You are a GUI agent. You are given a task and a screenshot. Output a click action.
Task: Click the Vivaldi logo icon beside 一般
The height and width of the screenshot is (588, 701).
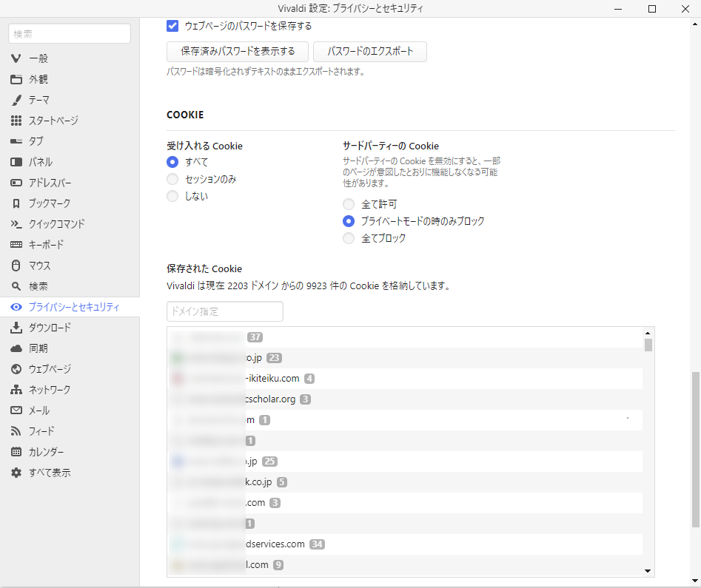coord(16,58)
